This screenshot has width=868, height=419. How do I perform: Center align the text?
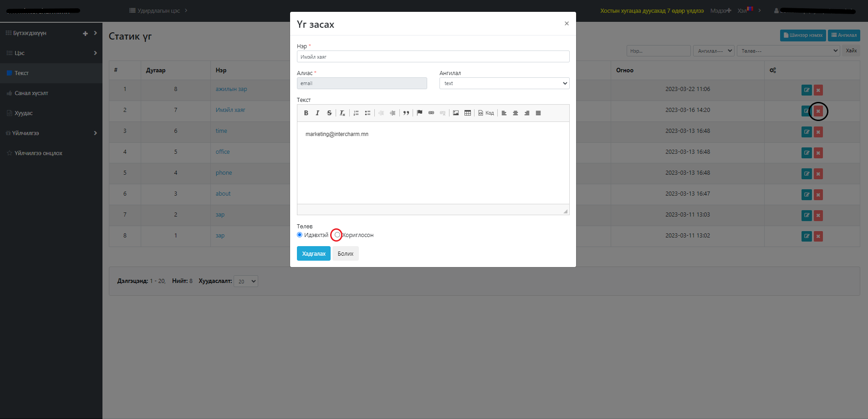coord(516,113)
